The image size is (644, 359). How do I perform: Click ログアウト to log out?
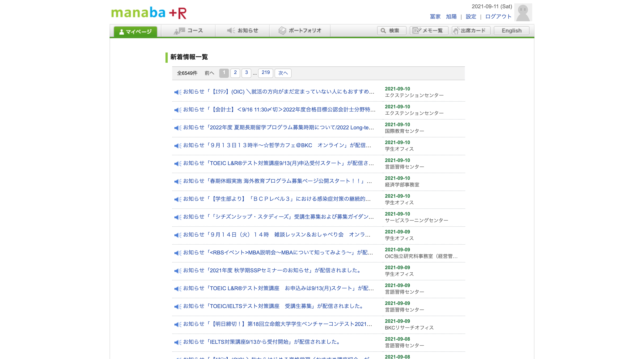[x=498, y=17]
